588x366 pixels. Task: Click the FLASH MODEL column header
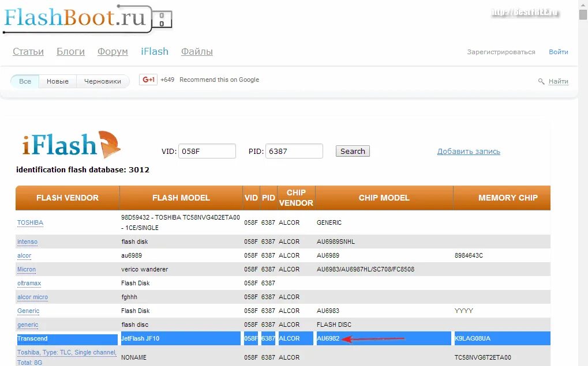[x=181, y=198]
